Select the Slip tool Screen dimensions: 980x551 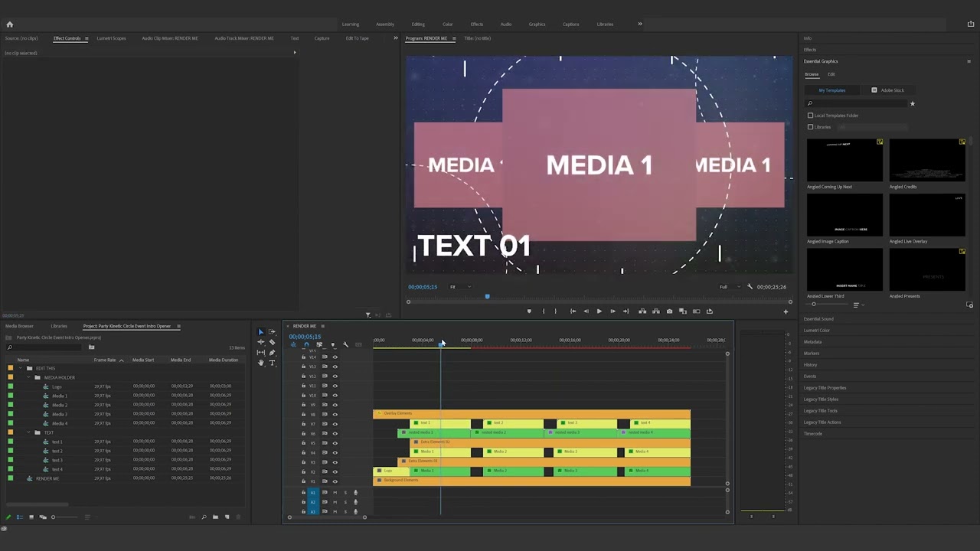coord(260,352)
